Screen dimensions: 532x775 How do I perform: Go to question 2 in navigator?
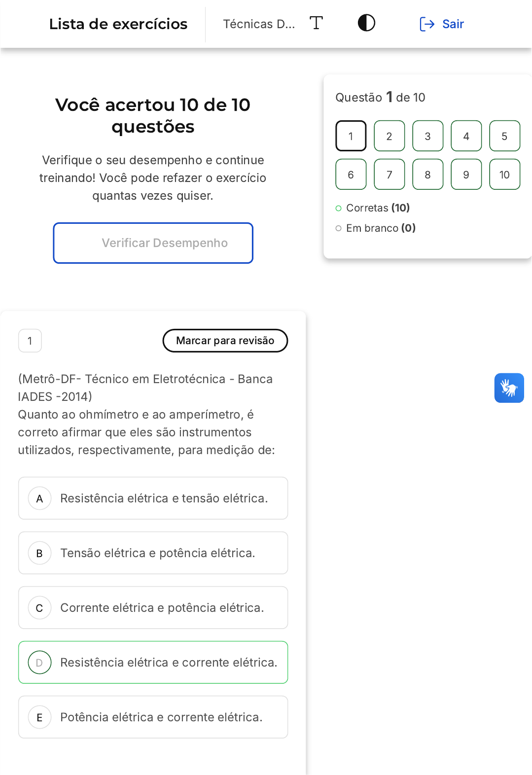pyautogui.click(x=389, y=136)
